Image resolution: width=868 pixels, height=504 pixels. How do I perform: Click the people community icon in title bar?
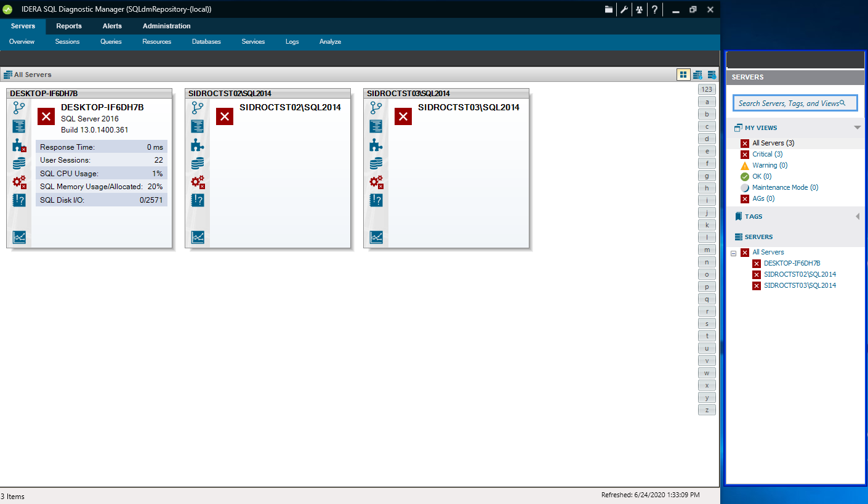(639, 9)
